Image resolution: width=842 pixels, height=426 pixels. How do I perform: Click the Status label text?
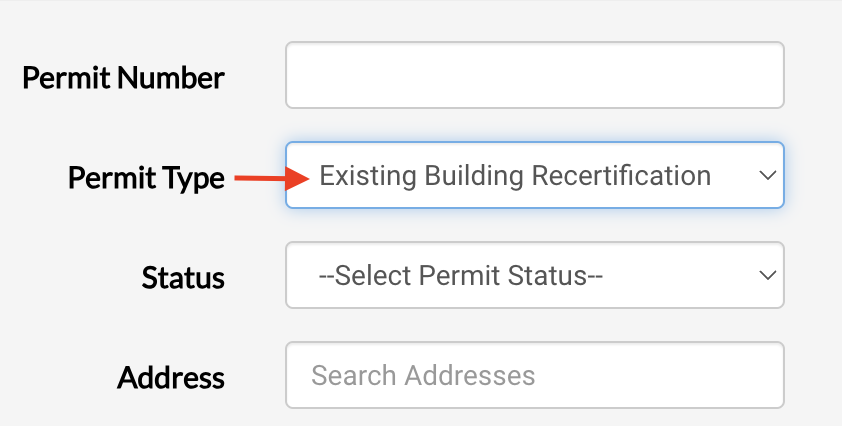click(183, 277)
